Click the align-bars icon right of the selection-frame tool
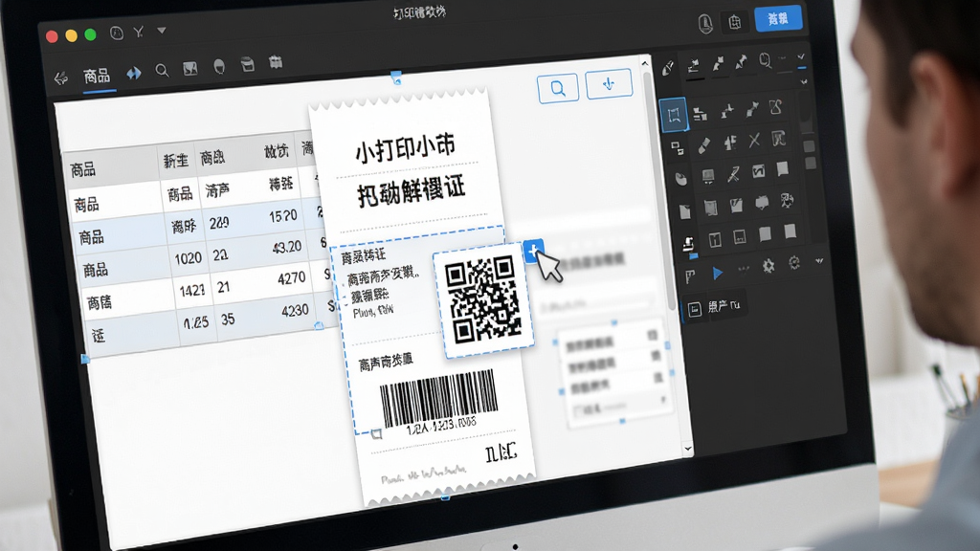980x551 pixels. pyautogui.click(x=700, y=114)
